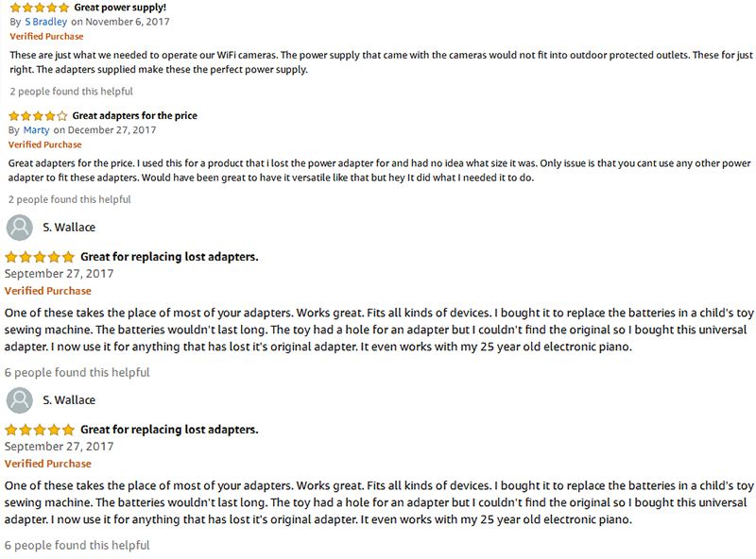Click the star rating on second S. Wallace review
This screenshot has width=756, height=559.
coord(40,430)
